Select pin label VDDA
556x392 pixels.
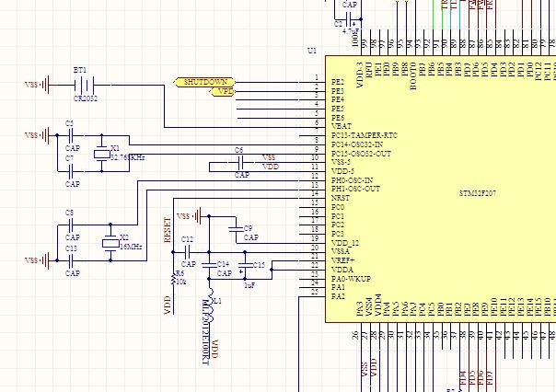(x=342, y=270)
